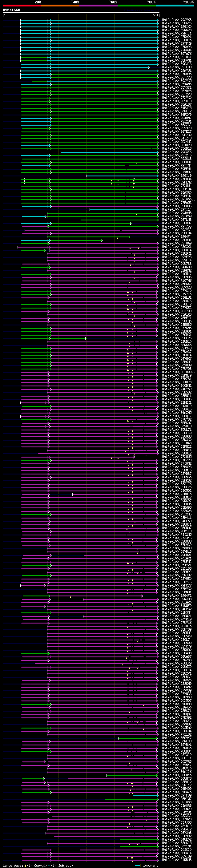
Task: Select the UniRef100_B7H8P3 label
Action: pos(177,467)
